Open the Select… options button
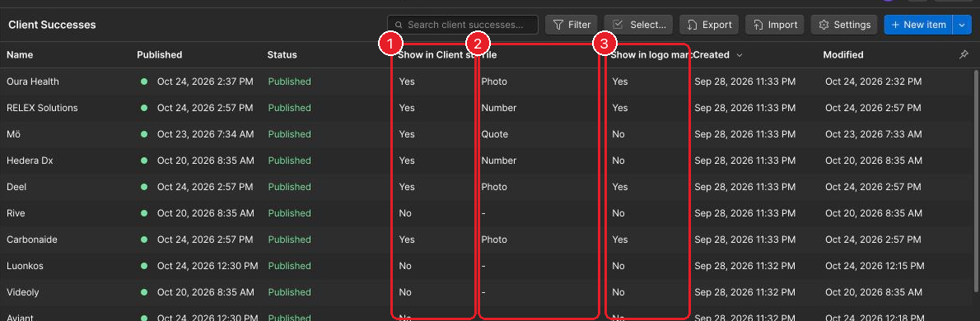This screenshot has width=980, height=321. tap(638, 25)
